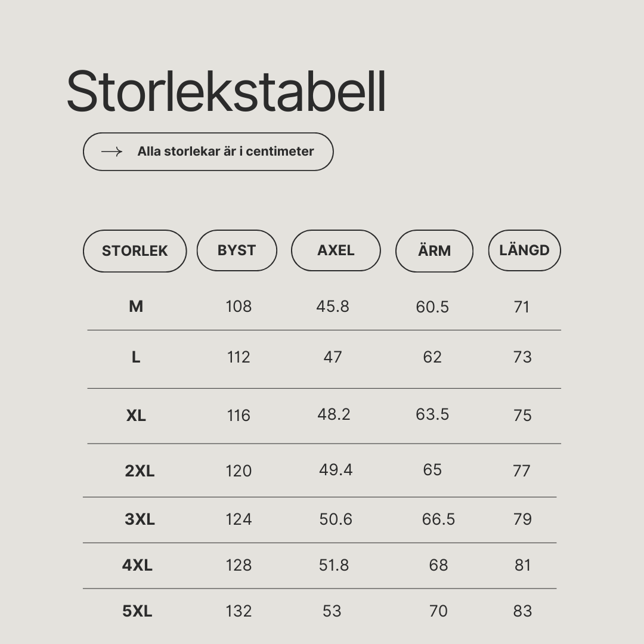Screen dimensions: 644x644
Task: Click the LÄNGD column header
Action: click(524, 250)
